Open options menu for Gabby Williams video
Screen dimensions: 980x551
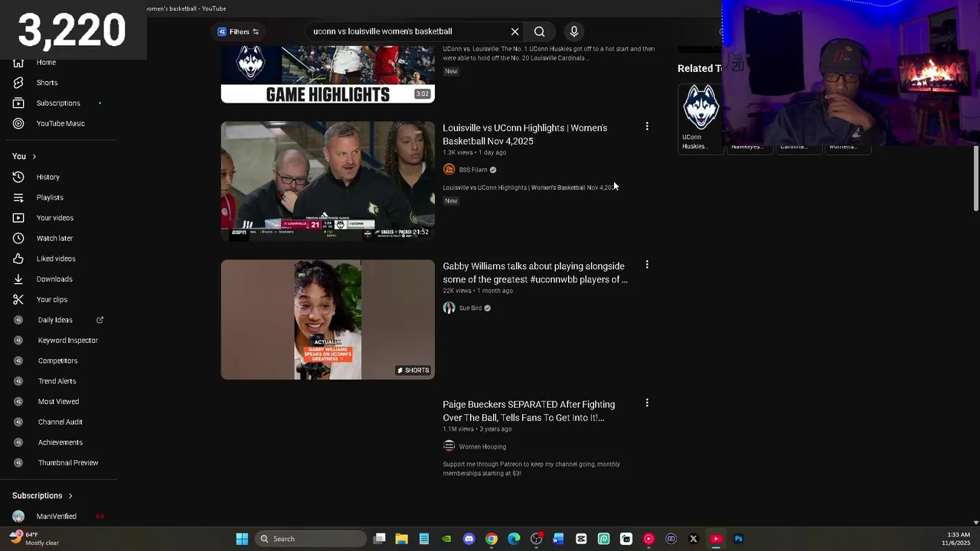(x=647, y=265)
